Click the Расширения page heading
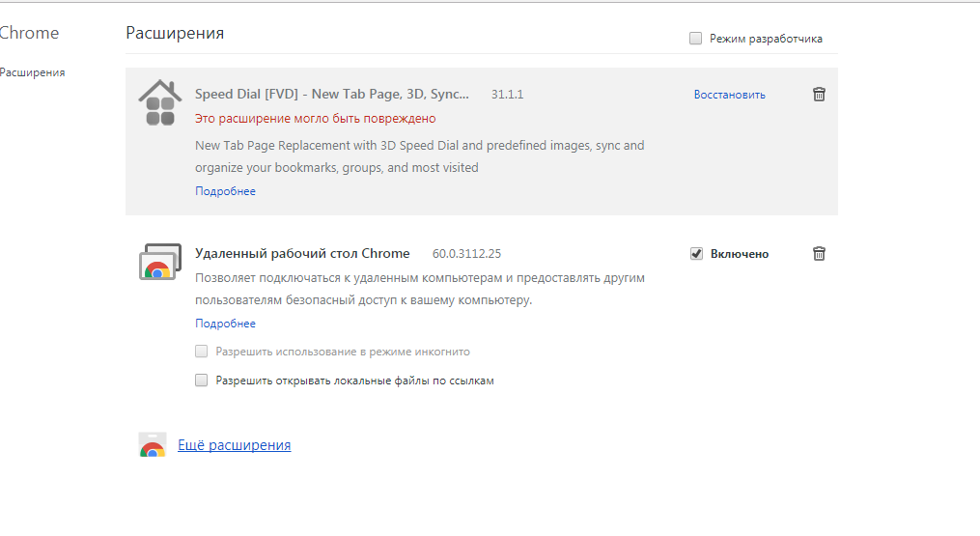This screenshot has width=980, height=536. (x=175, y=33)
